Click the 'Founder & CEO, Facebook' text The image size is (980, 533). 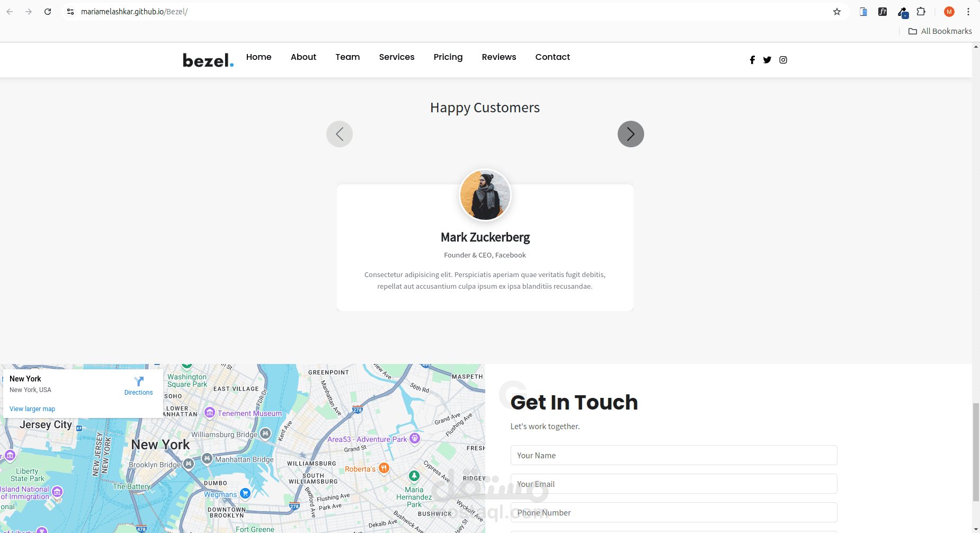click(x=485, y=255)
